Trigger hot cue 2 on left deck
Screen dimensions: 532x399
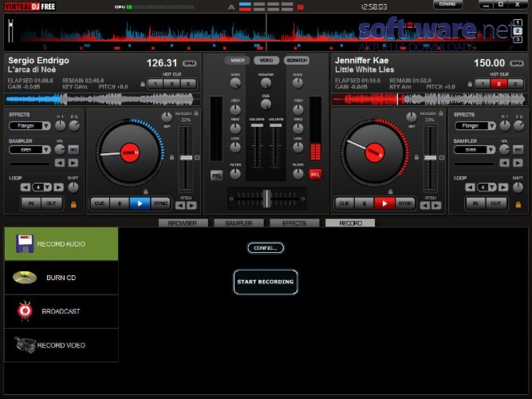(171, 84)
